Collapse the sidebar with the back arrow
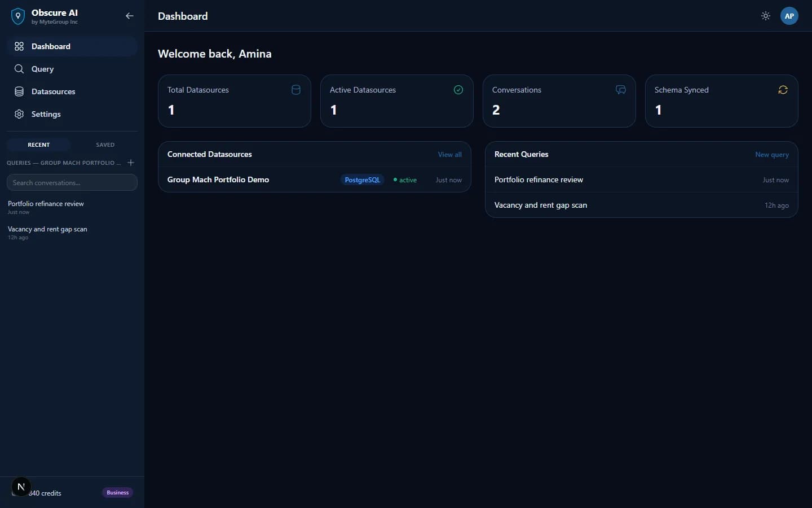This screenshot has height=508, width=812. 130,16
